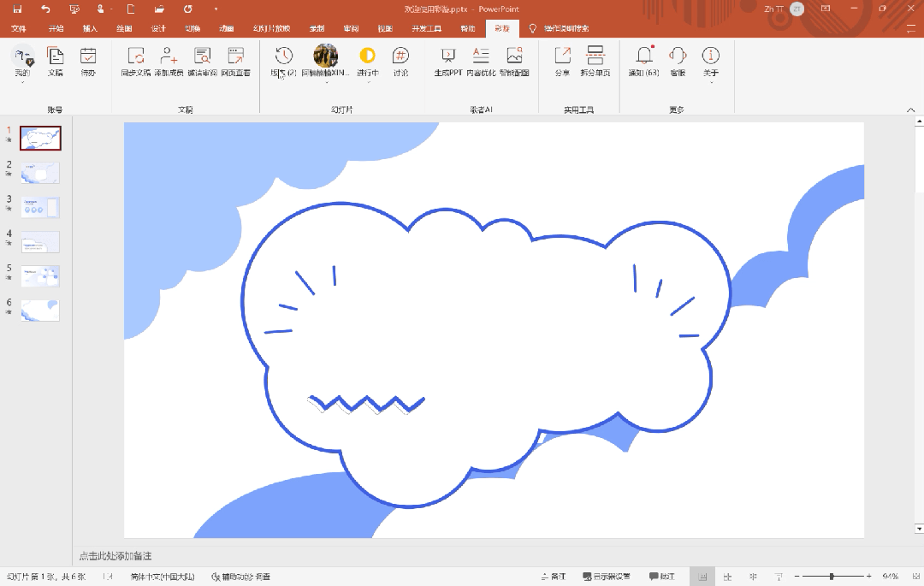Switch to the 插入 Insert tab
The image size is (924, 586).
90,28
